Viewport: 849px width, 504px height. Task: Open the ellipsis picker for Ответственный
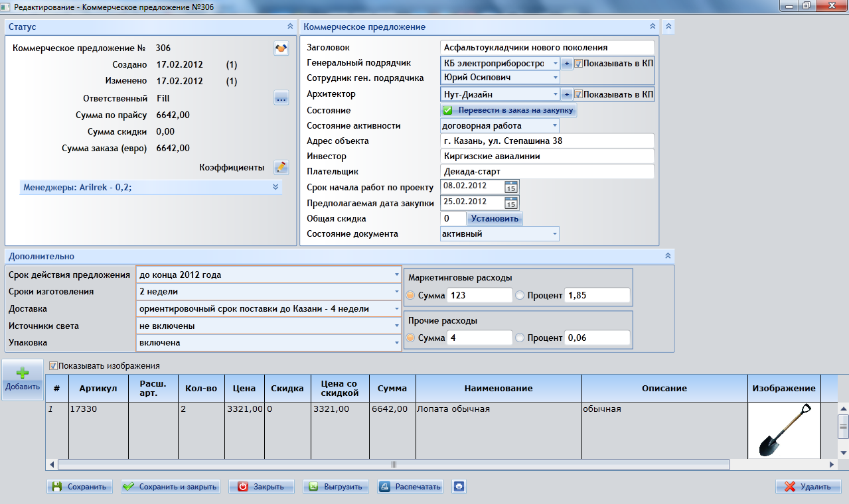[x=281, y=99]
